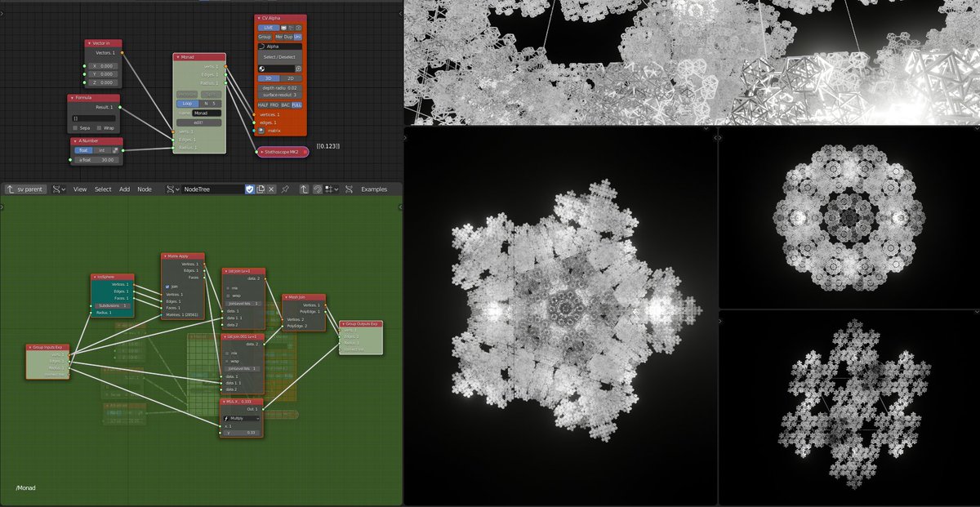Click the Subdivisions field in IcoSphere node
Screen dimensions: 980x507
(x=113, y=305)
